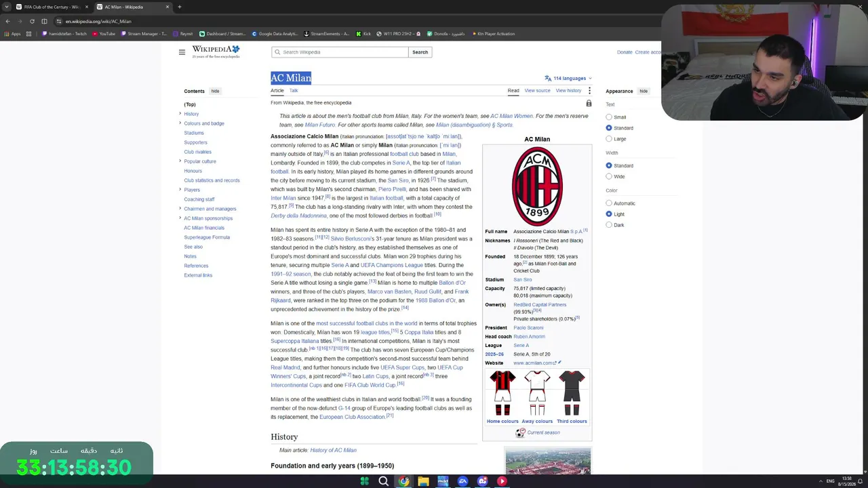Open the three-dot page tools menu
The width and height of the screenshot is (868, 488).
589,91
